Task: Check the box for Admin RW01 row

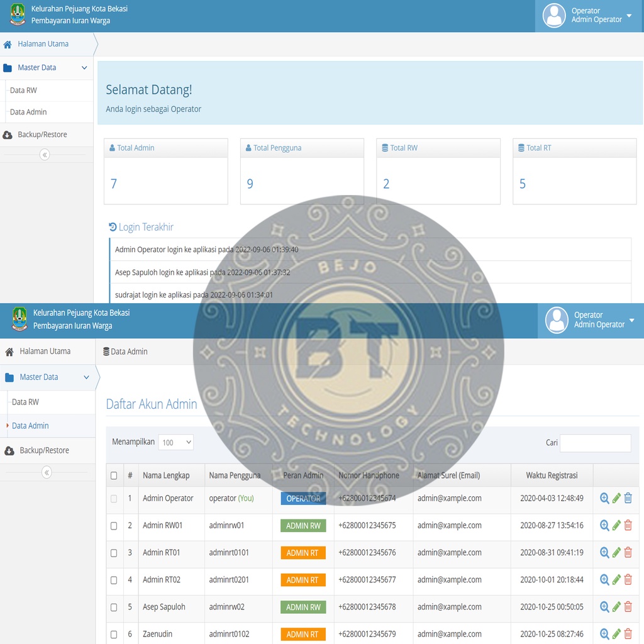Action: pos(114,526)
